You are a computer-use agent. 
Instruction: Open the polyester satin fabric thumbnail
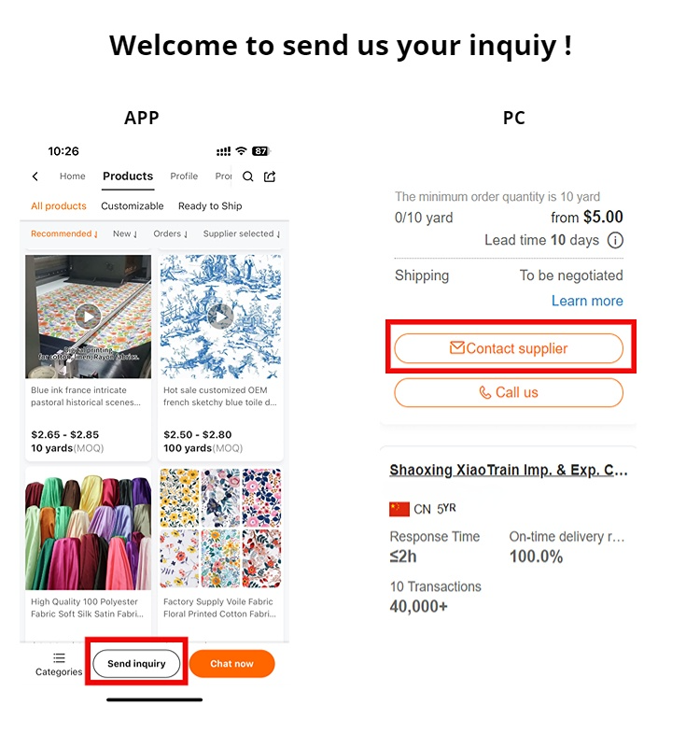88,529
